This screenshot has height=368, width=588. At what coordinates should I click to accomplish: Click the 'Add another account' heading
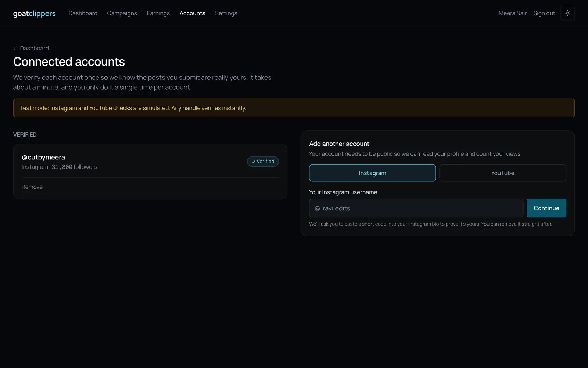pyautogui.click(x=339, y=144)
